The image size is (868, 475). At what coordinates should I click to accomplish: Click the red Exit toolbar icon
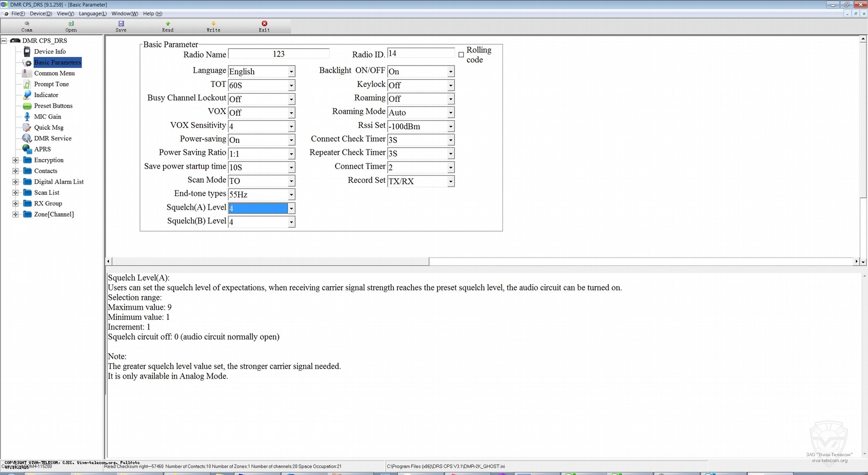pos(264,24)
